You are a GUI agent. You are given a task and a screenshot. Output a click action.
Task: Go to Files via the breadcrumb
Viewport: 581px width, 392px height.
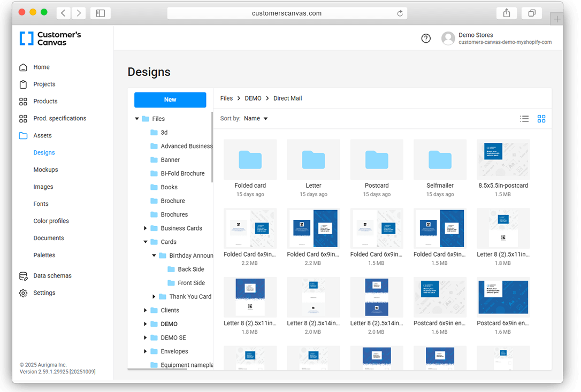(226, 98)
